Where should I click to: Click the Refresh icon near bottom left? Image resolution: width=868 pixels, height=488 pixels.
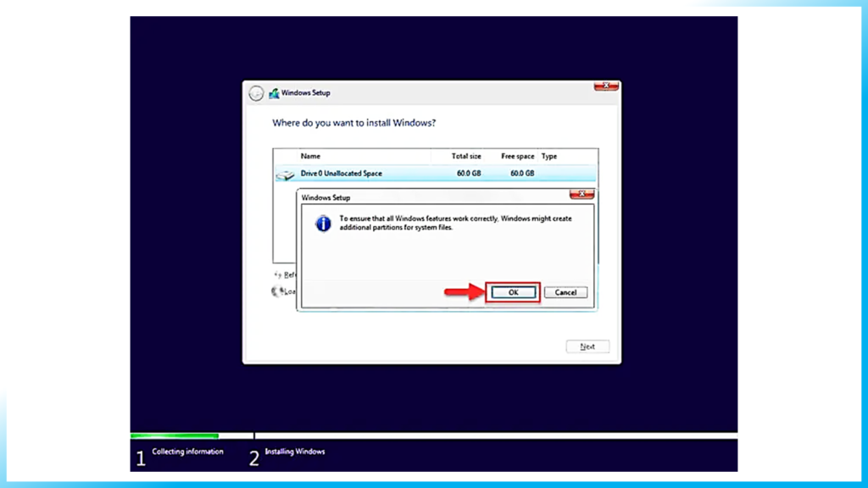tap(277, 274)
